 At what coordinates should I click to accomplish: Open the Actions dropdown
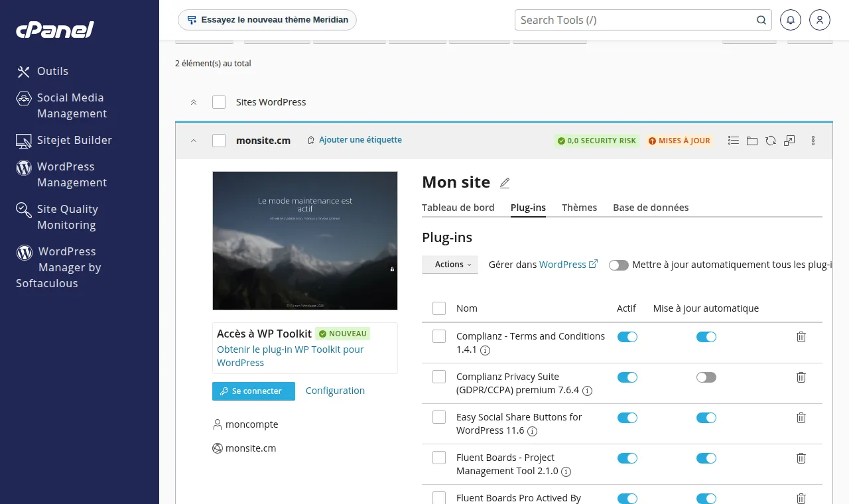tap(450, 265)
